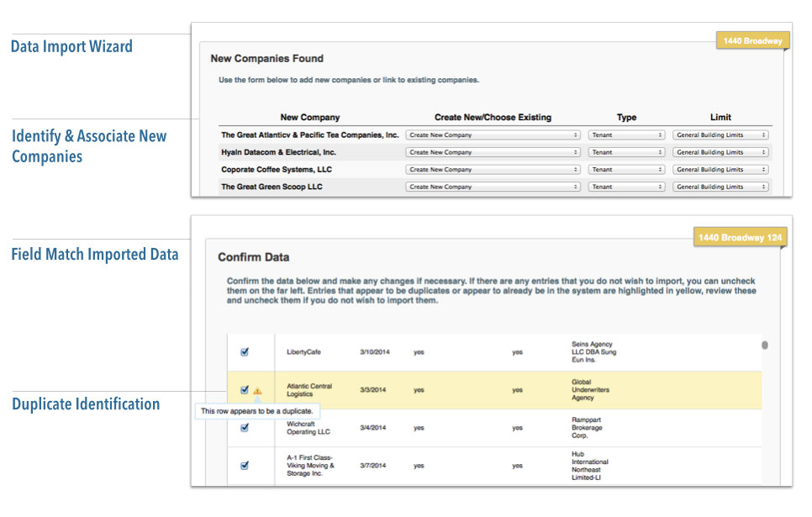
Task: Click the New Company column header
Action: 310,117
